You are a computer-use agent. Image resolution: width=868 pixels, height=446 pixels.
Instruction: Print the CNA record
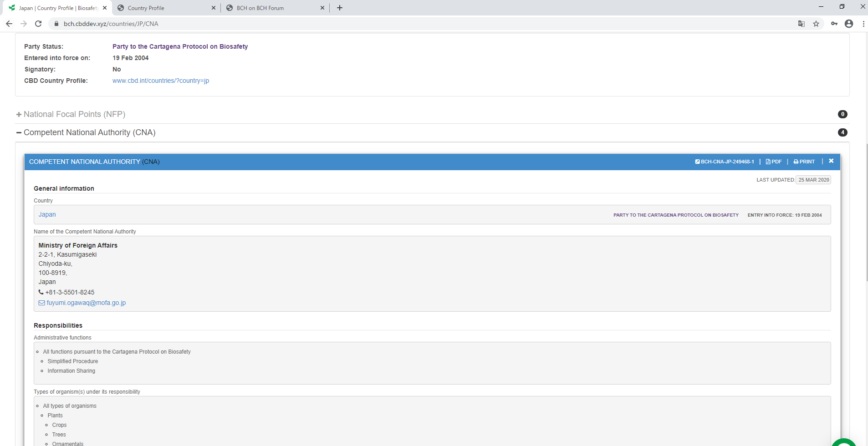(804, 162)
